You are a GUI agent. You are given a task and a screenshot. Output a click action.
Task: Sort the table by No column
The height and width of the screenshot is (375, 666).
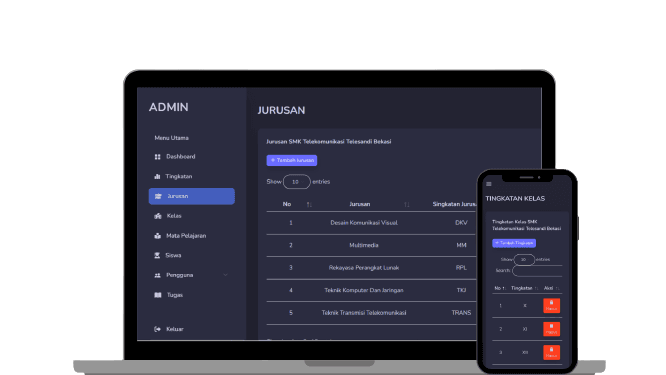coord(309,204)
